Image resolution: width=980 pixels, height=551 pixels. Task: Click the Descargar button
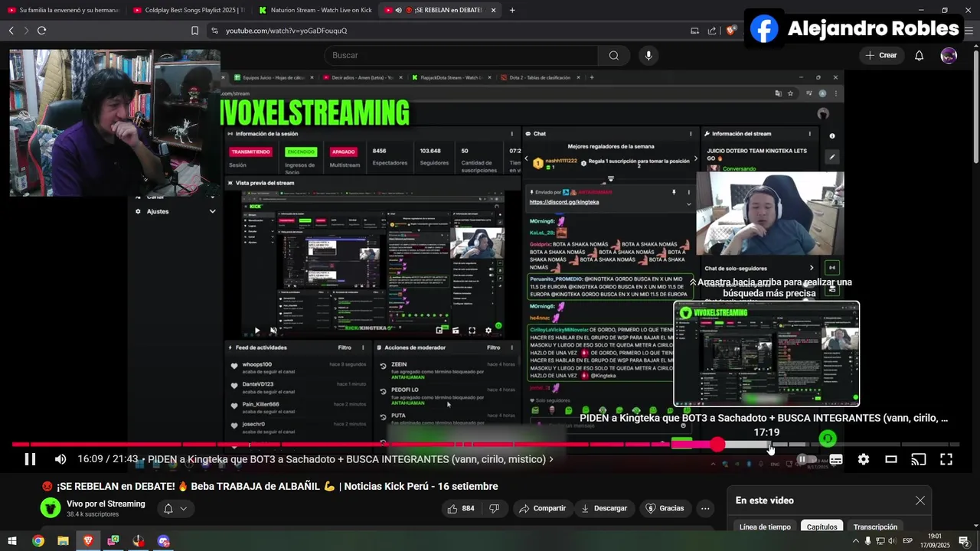tap(604, 508)
